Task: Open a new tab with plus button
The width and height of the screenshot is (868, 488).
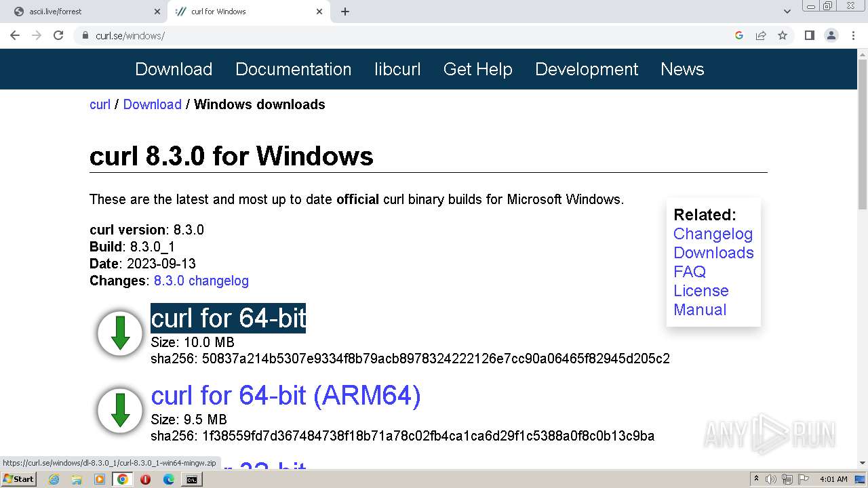Action: coord(345,12)
